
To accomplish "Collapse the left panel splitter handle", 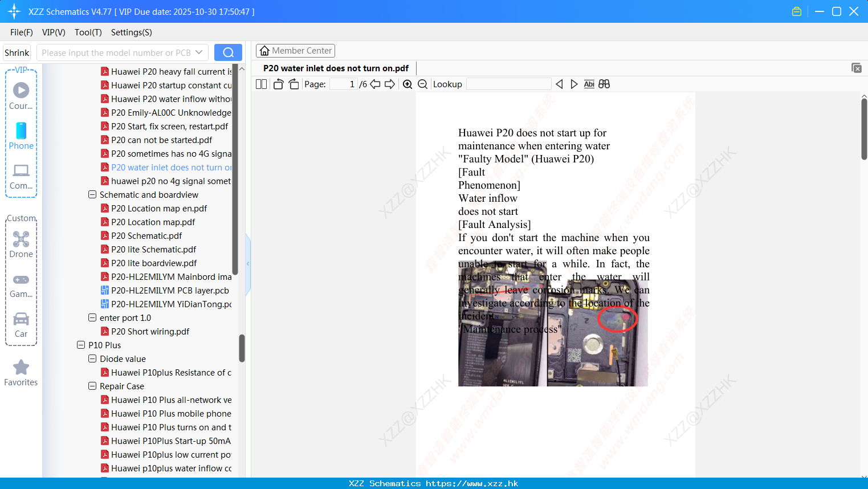I will 248,264.
